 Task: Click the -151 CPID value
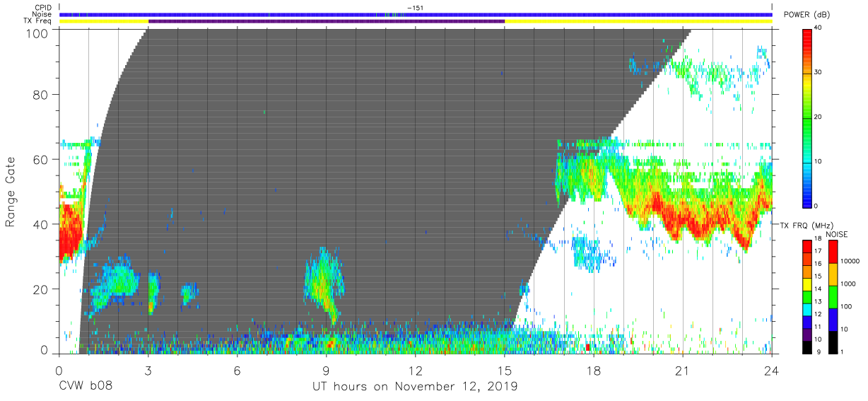(416, 8)
